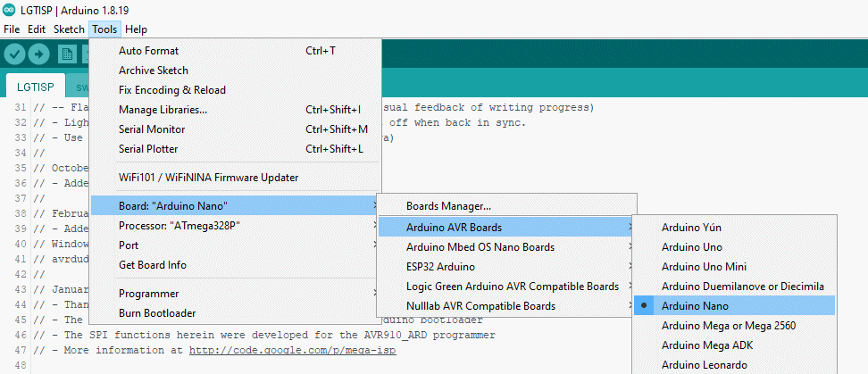Expand Arduino AVR Boards submenu
This screenshot has width=868, height=374.
click(506, 227)
